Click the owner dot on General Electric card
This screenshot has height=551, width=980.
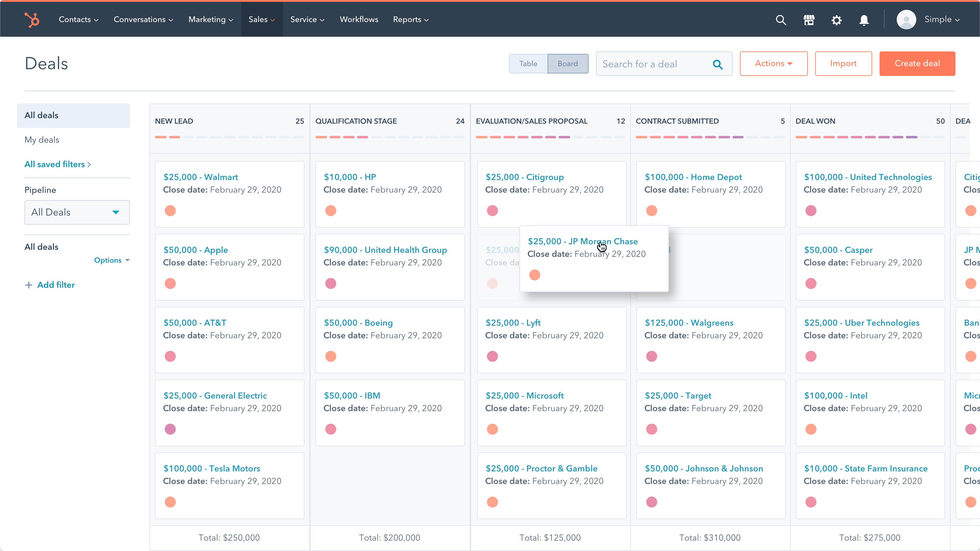click(x=170, y=429)
